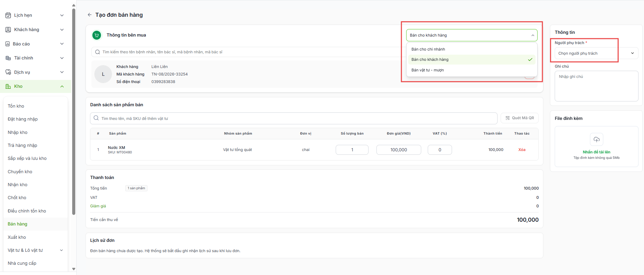This screenshot has width=644, height=275.
Task: Open Đặt hàng nhập menu item
Action: (x=23, y=119)
